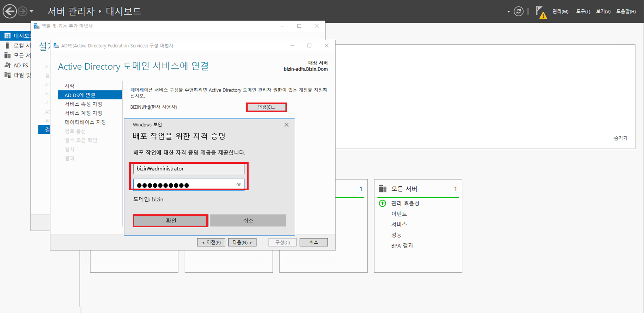
Task: Click the refresh icon in header
Action: coord(518,12)
